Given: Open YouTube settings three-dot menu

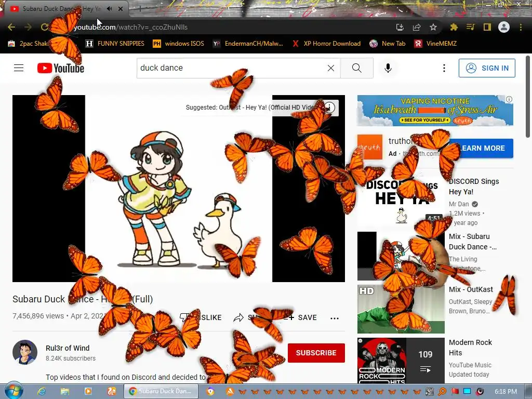Looking at the screenshot, I should (x=444, y=68).
